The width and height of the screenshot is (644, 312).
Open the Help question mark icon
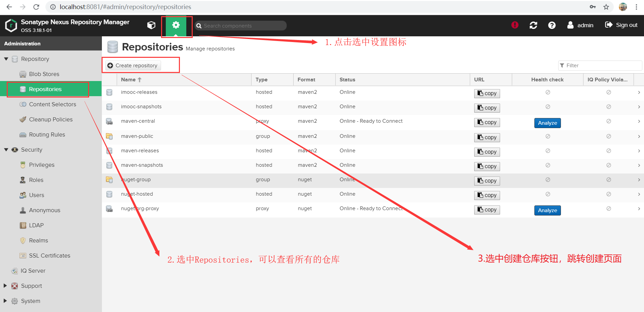click(552, 25)
